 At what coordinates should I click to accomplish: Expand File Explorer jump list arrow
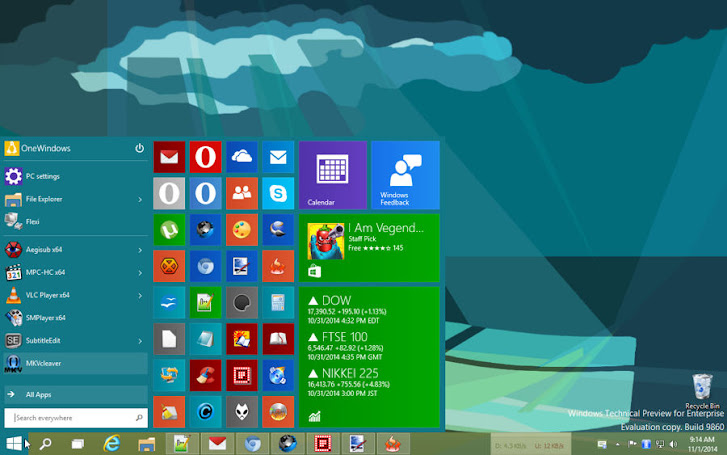click(x=140, y=199)
